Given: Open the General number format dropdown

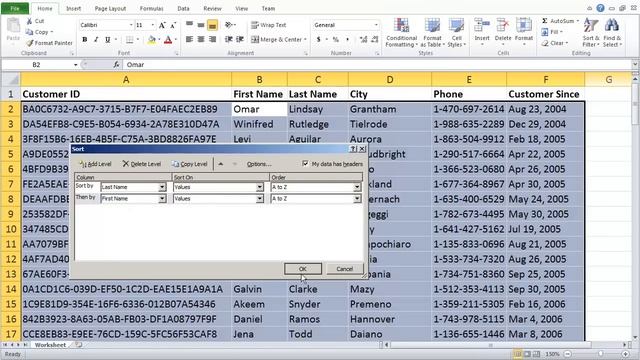Looking at the screenshot, I should click(376, 25).
